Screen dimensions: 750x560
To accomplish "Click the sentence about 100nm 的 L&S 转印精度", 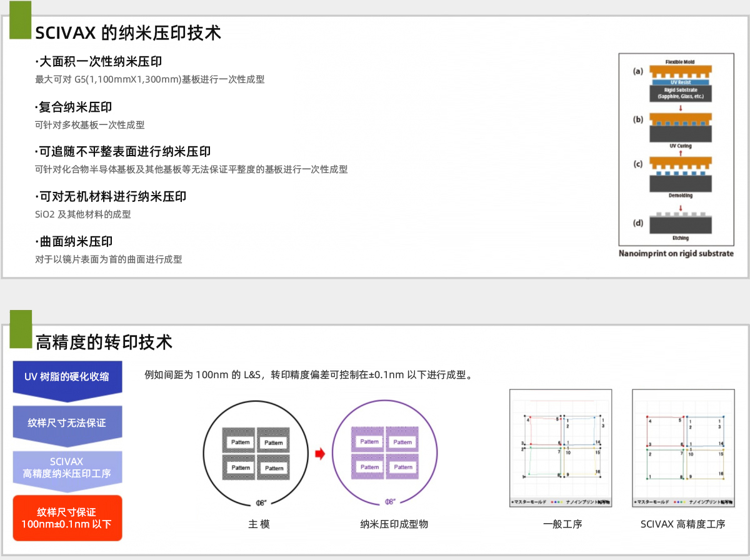I will [x=309, y=375].
